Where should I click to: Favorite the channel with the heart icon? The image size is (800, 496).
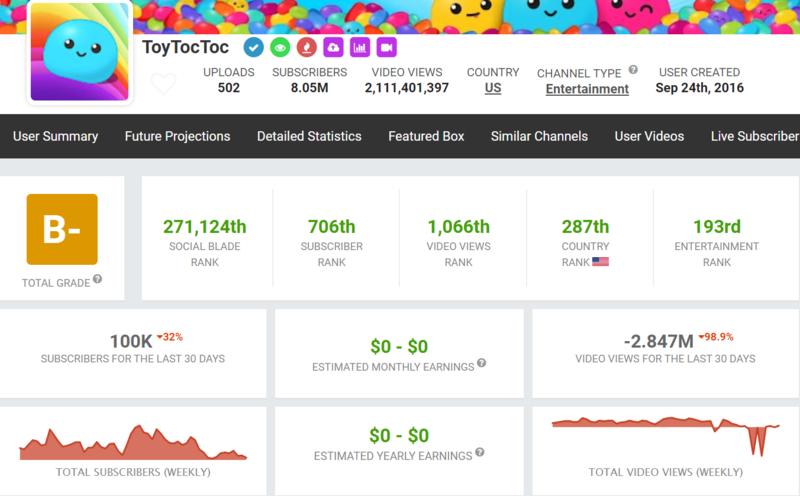(163, 84)
